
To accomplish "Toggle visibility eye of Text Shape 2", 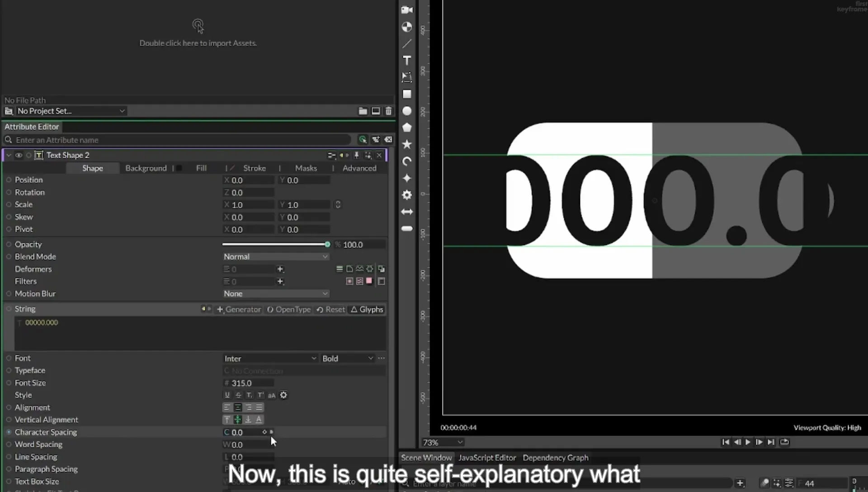I will (x=19, y=155).
